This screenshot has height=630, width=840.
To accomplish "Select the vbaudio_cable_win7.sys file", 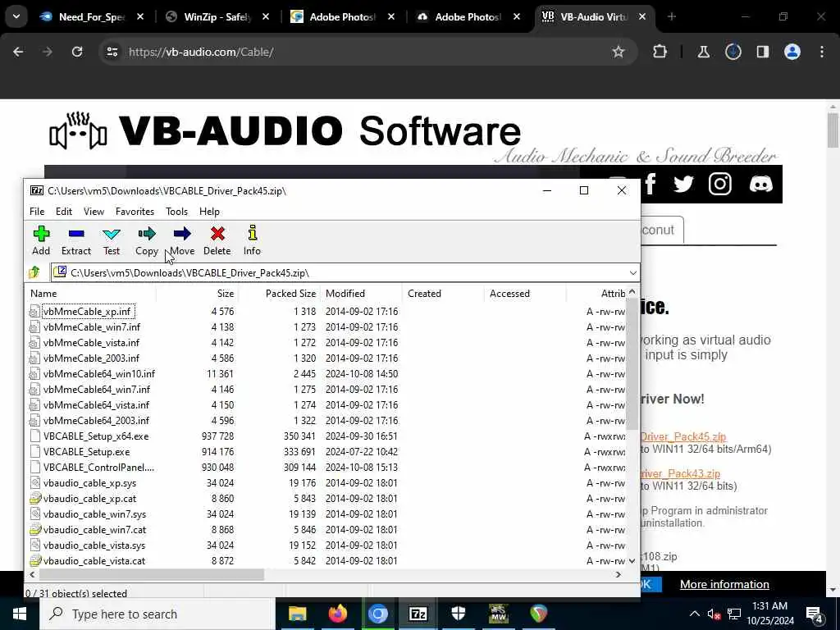I will tap(94, 514).
